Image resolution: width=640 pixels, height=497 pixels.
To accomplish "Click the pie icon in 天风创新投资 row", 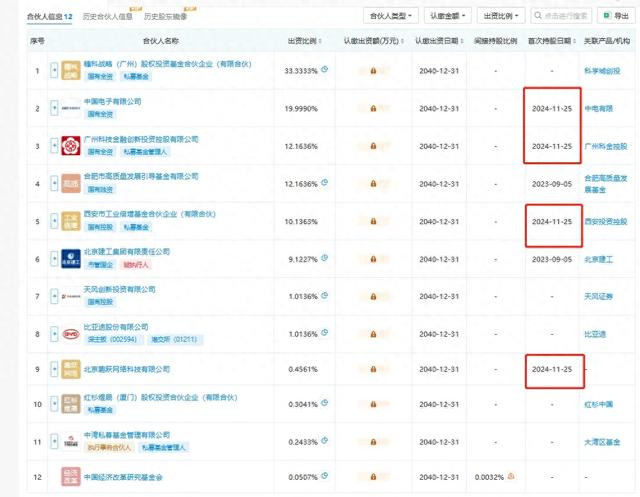I will pyautogui.click(x=324, y=295).
